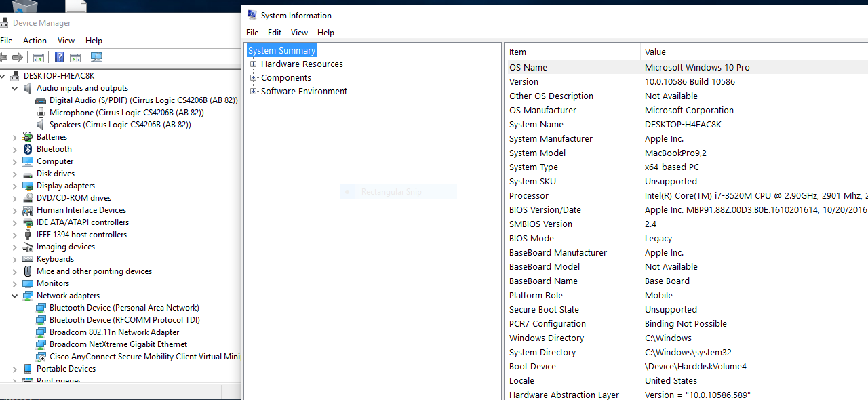Click the Item column header

(x=572, y=52)
